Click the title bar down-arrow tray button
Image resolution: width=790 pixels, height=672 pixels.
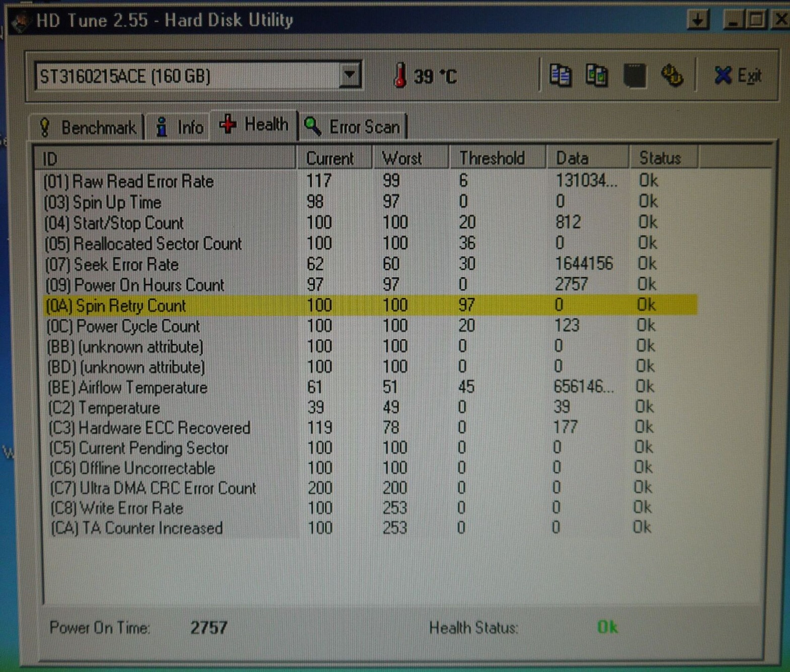[697, 20]
